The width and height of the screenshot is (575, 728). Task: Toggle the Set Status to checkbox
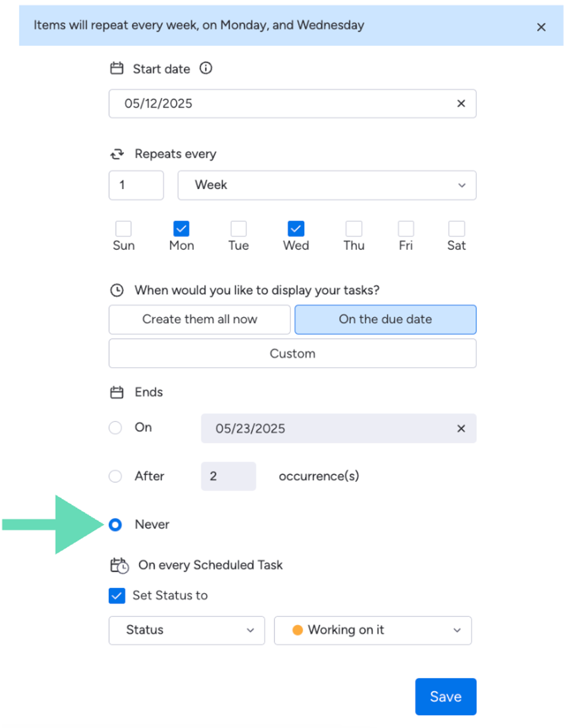click(117, 595)
